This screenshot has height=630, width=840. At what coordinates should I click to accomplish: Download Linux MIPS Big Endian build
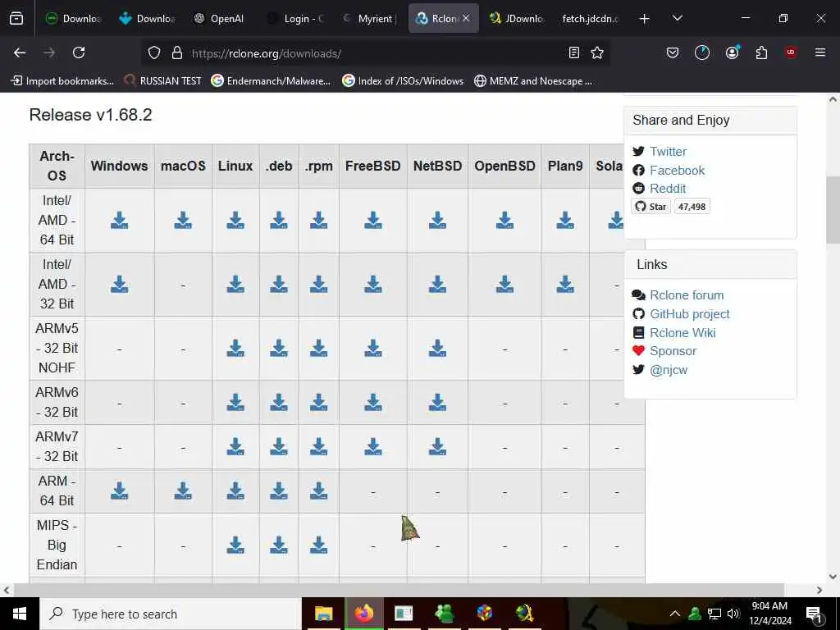click(x=235, y=546)
